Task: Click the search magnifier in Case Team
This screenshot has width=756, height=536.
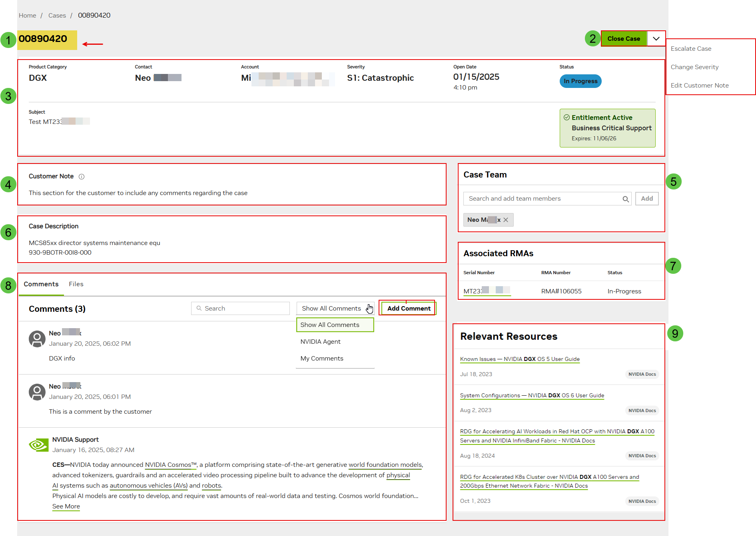Action: (x=626, y=199)
